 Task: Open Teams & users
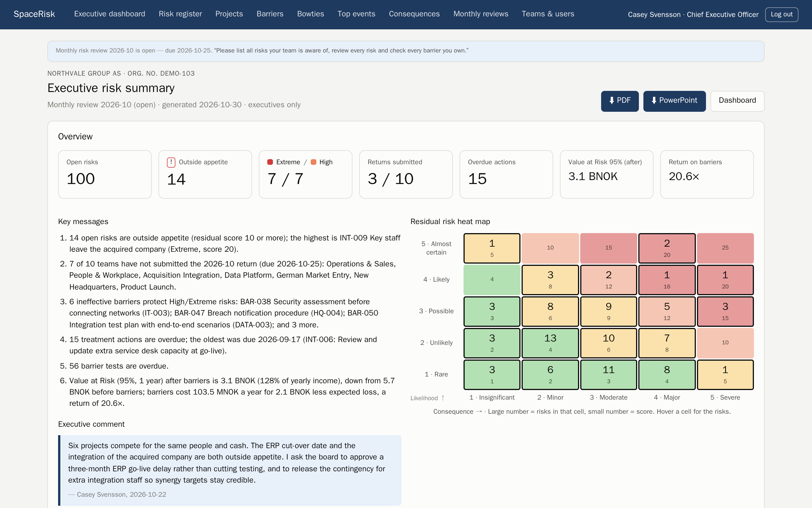548,14
